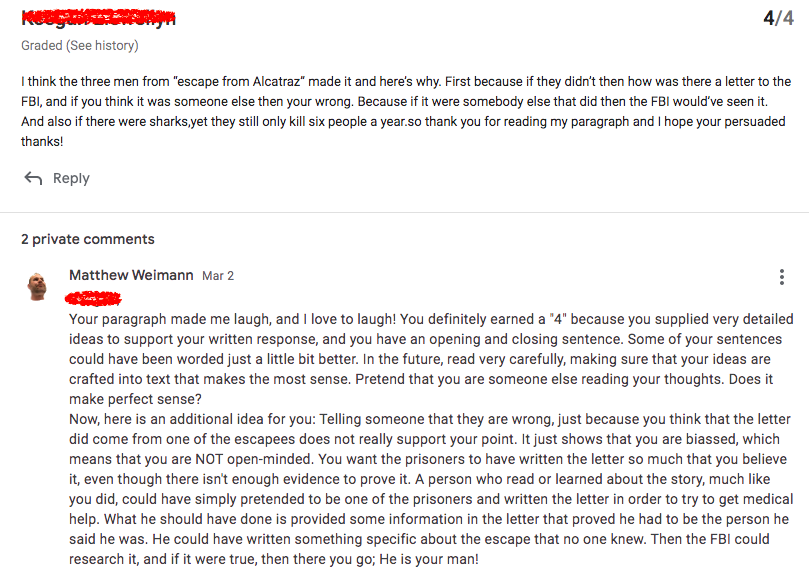Click the Reply text link

click(71, 178)
